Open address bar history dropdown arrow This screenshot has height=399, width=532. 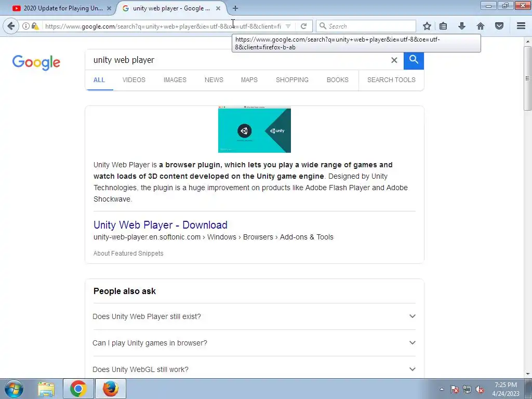click(x=288, y=26)
